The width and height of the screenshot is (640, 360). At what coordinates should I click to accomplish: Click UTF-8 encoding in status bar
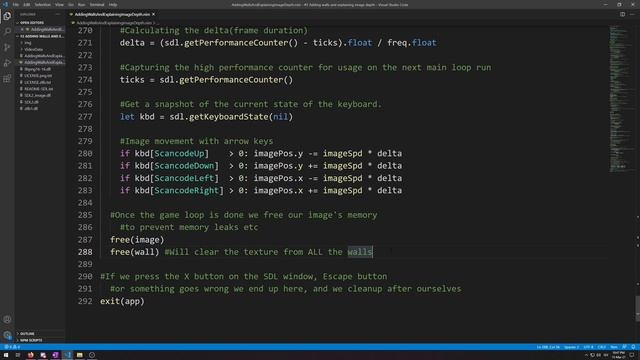[x=588, y=347]
